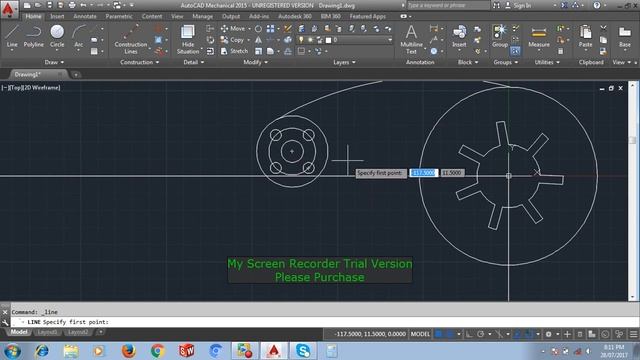Select the Circle tool
This screenshot has height=360, width=640.
tap(57, 36)
